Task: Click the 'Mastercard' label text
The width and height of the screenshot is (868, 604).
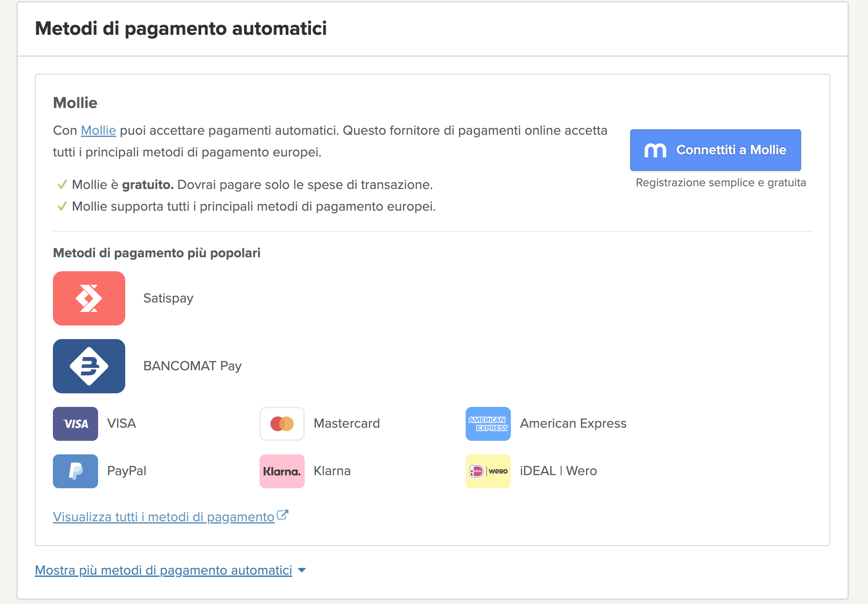Action: (x=347, y=423)
